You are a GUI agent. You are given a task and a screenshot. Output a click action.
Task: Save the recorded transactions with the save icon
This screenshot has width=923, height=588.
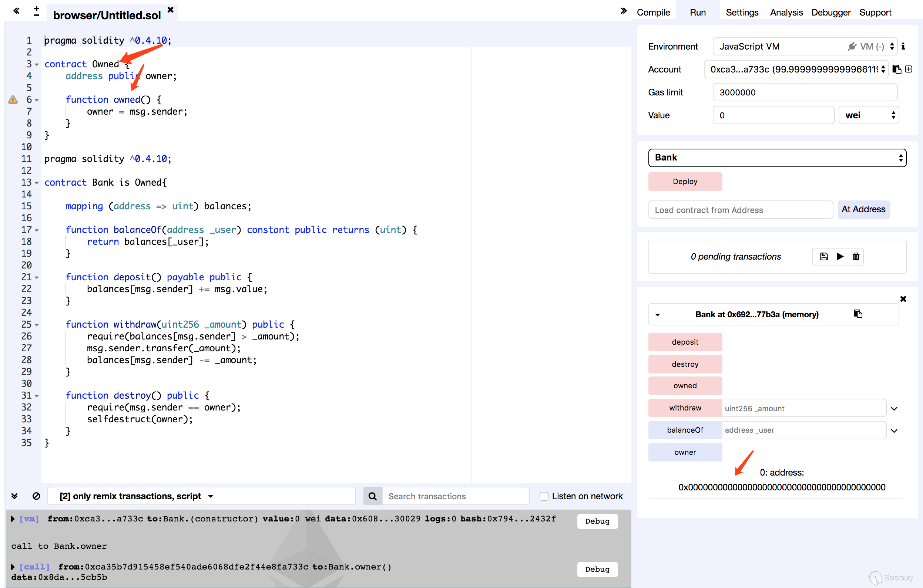point(823,257)
